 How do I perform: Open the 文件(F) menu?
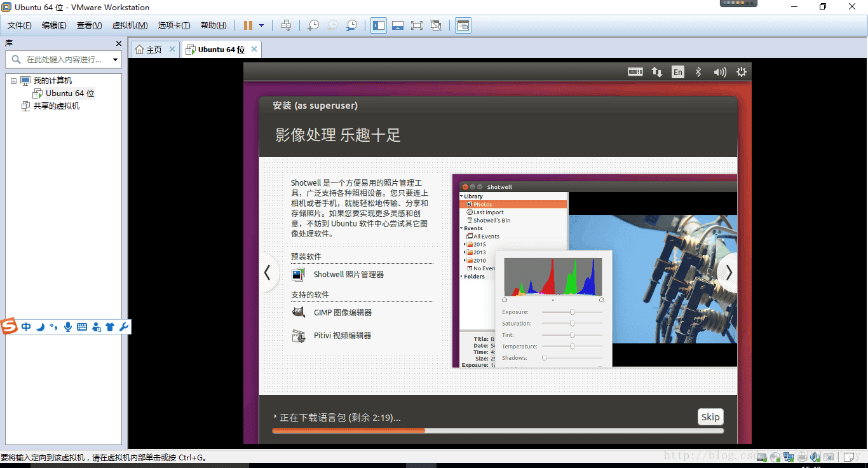[x=20, y=25]
